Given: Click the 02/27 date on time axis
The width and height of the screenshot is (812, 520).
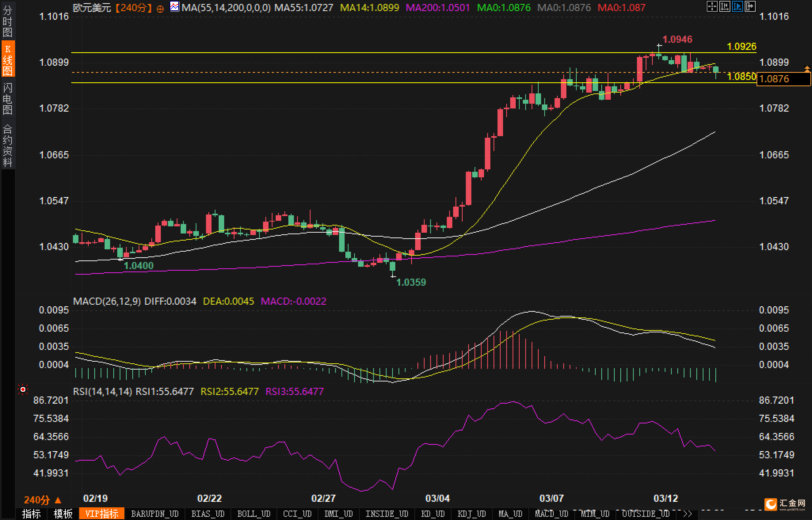Looking at the screenshot, I should (x=323, y=498).
